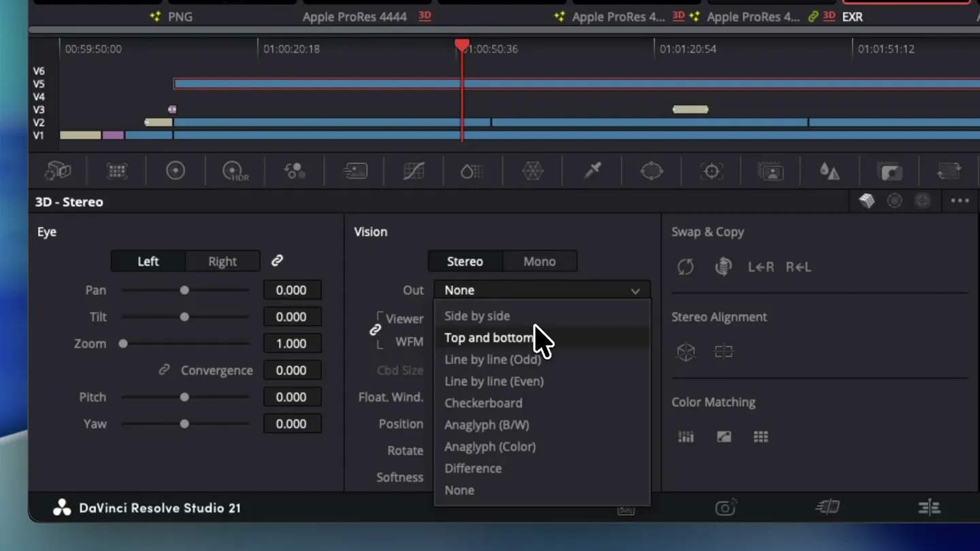
Task: Click the Color Matching grid icon
Action: pos(761,437)
